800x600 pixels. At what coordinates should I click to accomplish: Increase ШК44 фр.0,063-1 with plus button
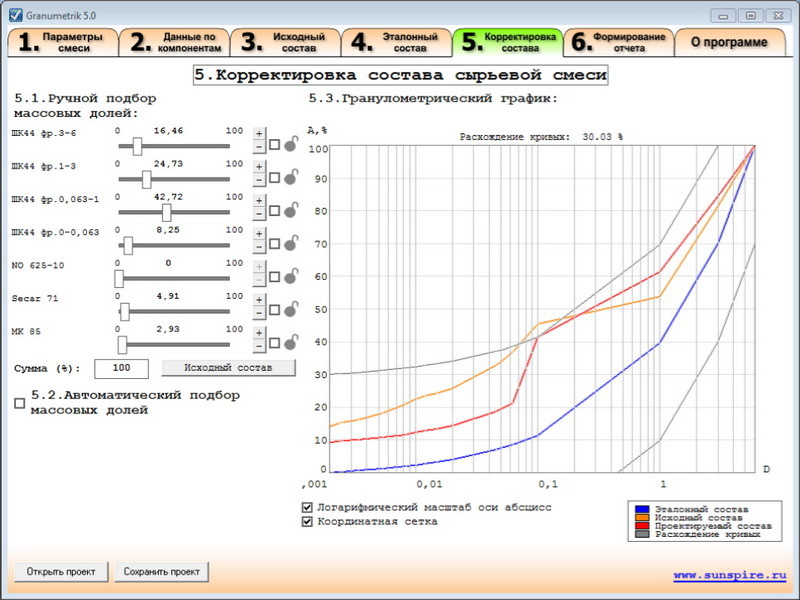(259, 200)
